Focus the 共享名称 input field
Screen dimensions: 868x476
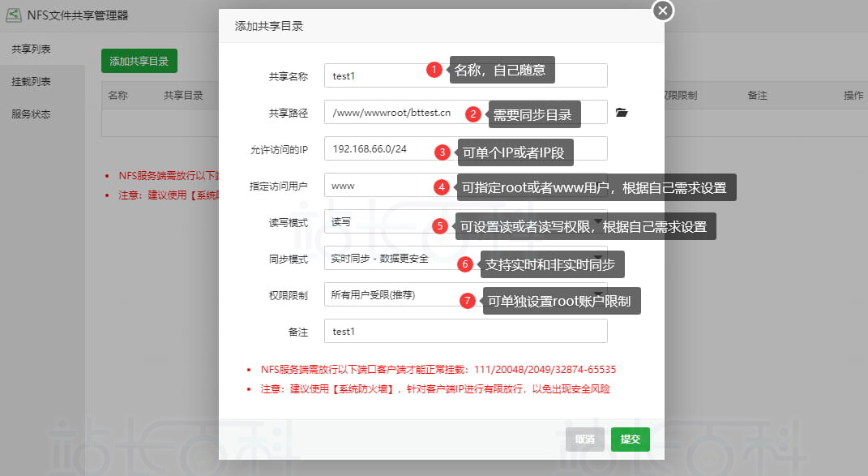coord(373,75)
